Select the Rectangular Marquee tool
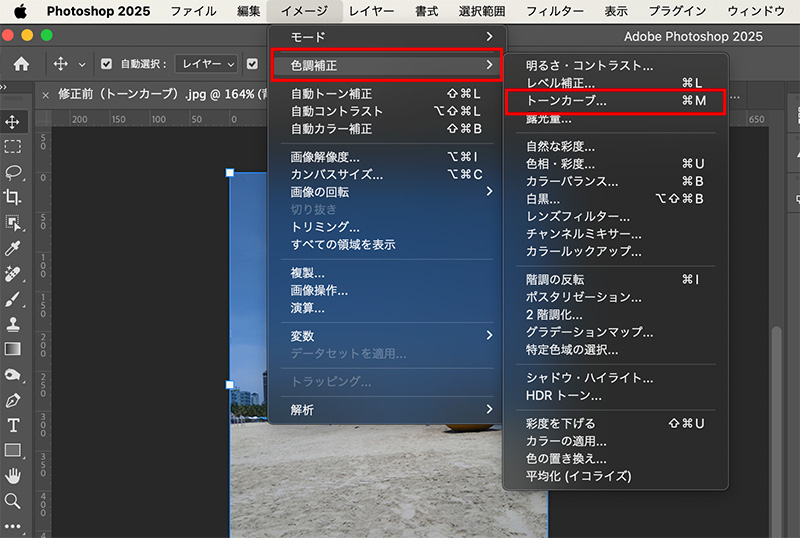Screen dimensions: 800x538 [12, 147]
